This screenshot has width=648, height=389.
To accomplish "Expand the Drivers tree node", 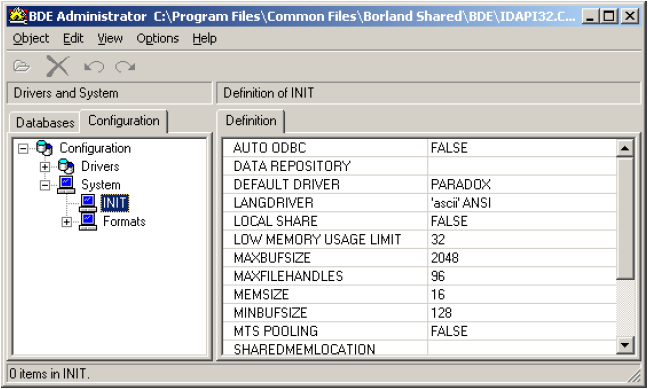I will (x=45, y=167).
